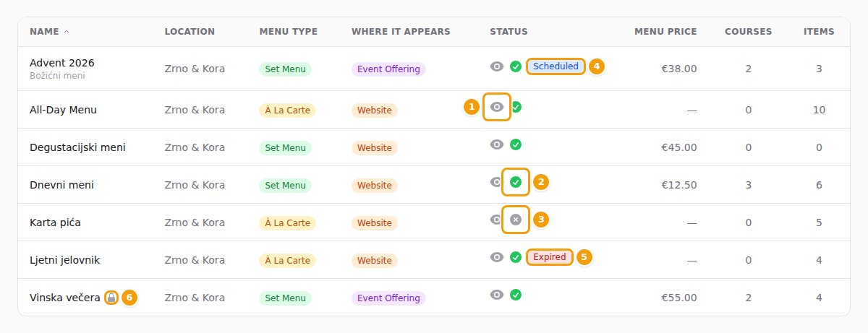Click the green check icon in All-Day Menu row
Screen dimensions: 868x333
point(516,107)
